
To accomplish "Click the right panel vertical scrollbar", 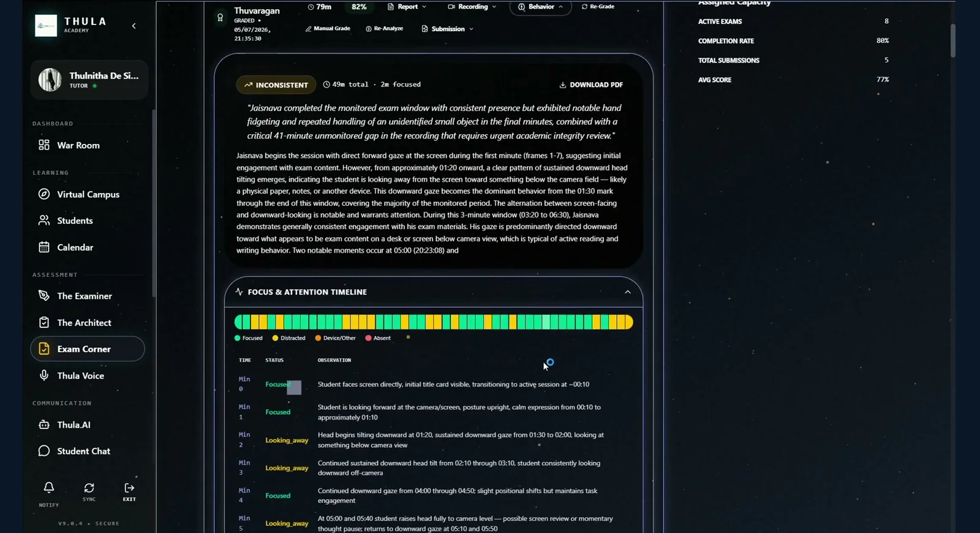I will click(x=953, y=40).
